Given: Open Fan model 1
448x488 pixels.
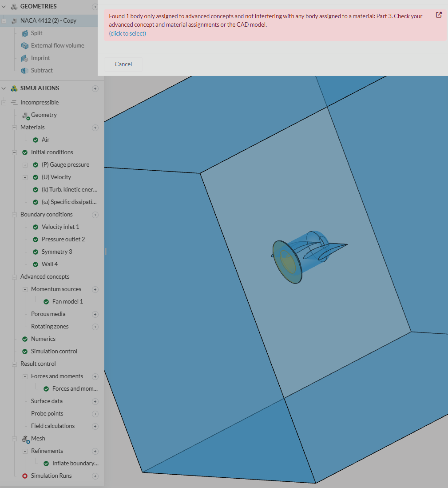Looking at the screenshot, I should (67, 302).
